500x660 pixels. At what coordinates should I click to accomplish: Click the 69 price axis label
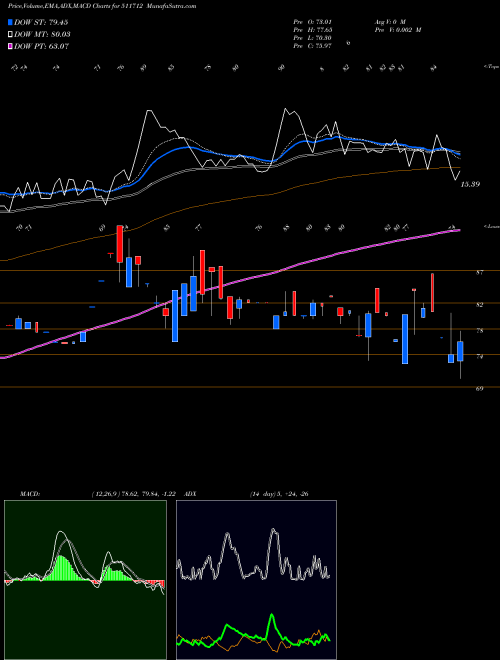(x=479, y=389)
